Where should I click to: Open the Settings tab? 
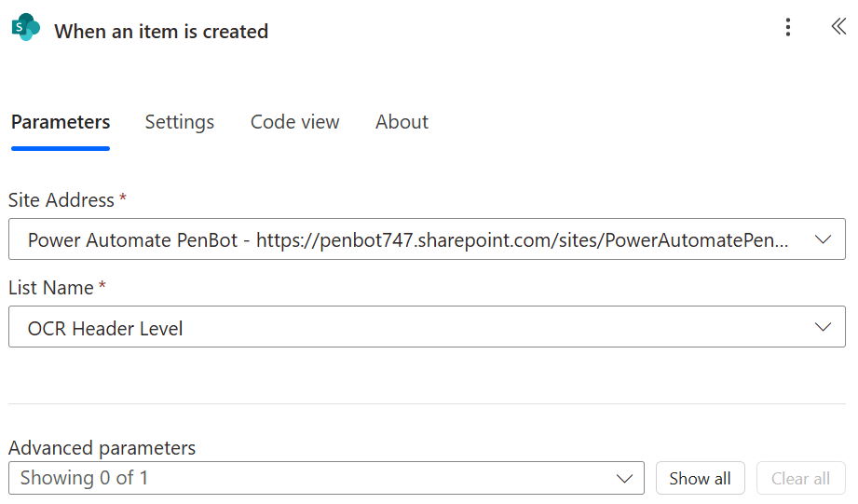180,122
